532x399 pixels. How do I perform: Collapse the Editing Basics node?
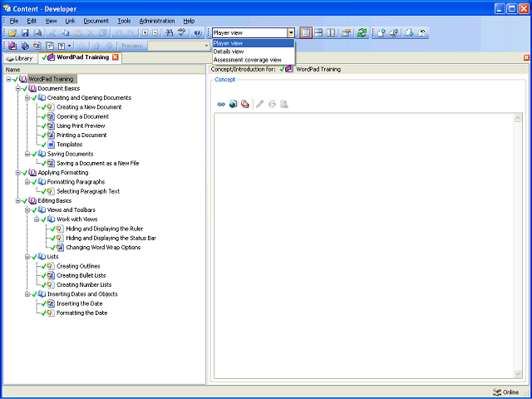18,201
